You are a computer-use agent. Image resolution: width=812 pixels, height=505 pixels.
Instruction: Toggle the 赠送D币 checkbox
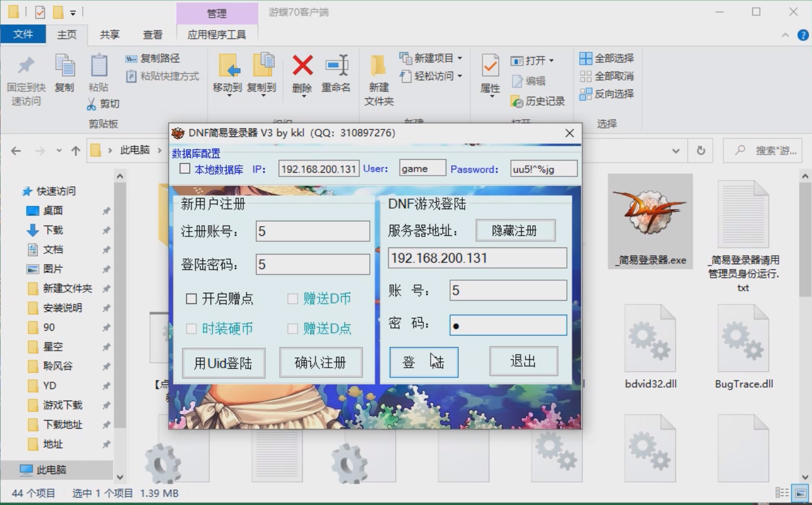[293, 299]
